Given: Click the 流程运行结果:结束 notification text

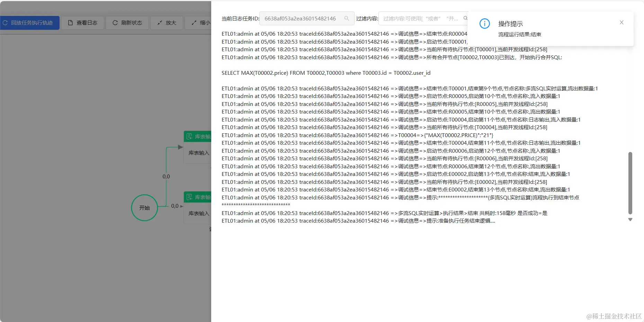Looking at the screenshot, I should click(x=520, y=35).
